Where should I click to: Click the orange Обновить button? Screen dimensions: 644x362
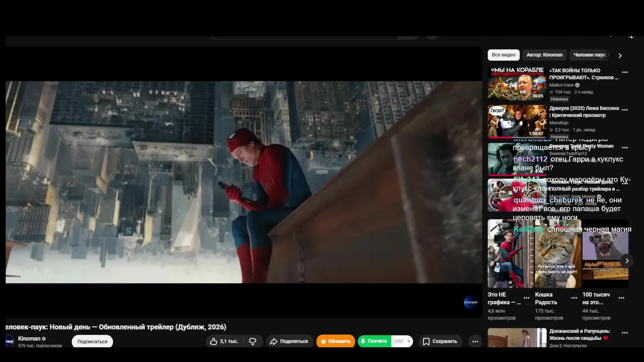(336, 341)
